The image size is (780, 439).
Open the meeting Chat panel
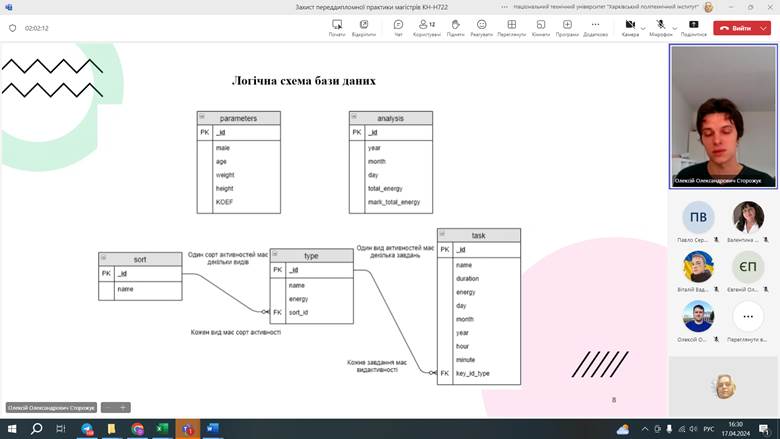pyautogui.click(x=398, y=27)
